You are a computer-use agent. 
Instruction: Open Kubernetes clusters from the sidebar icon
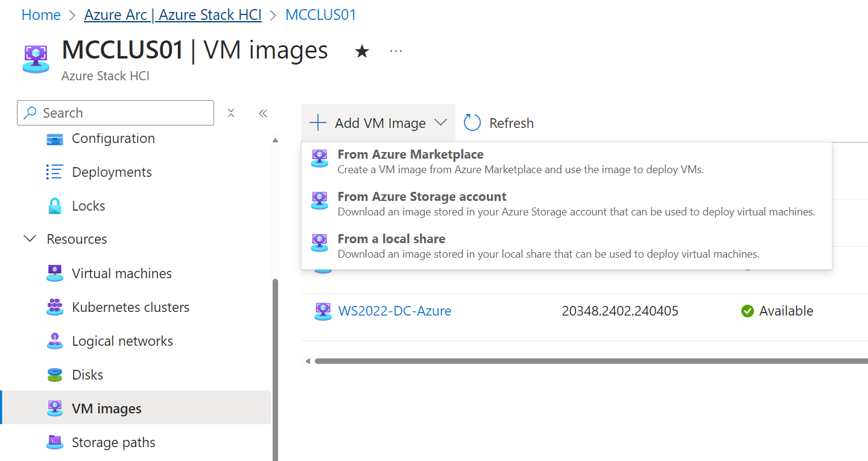tap(55, 307)
